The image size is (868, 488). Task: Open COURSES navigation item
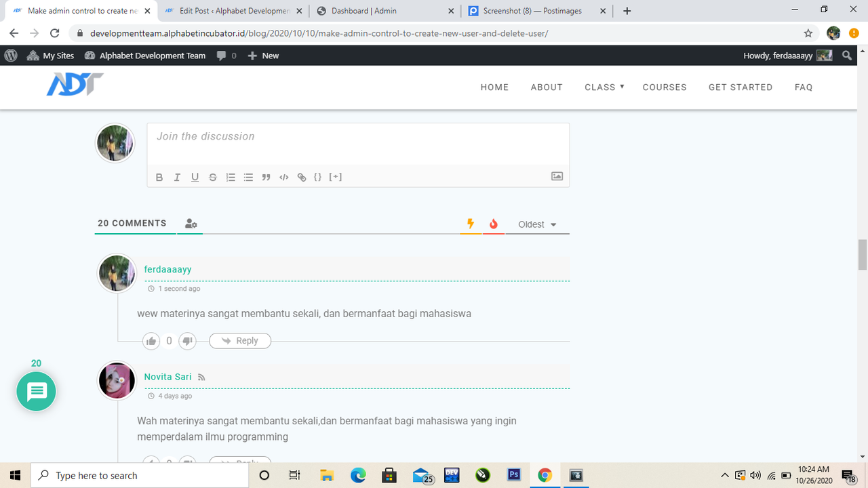point(665,87)
